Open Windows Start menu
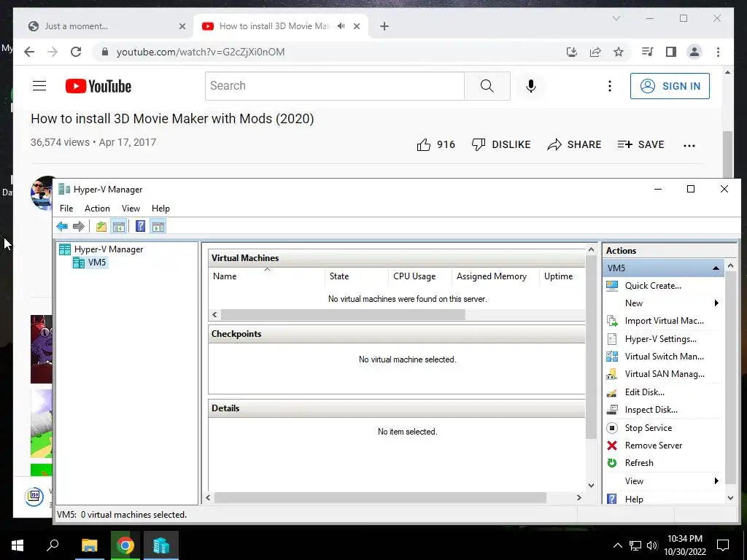The height and width of the screenshot is (560, 747). tap(18, 545)
